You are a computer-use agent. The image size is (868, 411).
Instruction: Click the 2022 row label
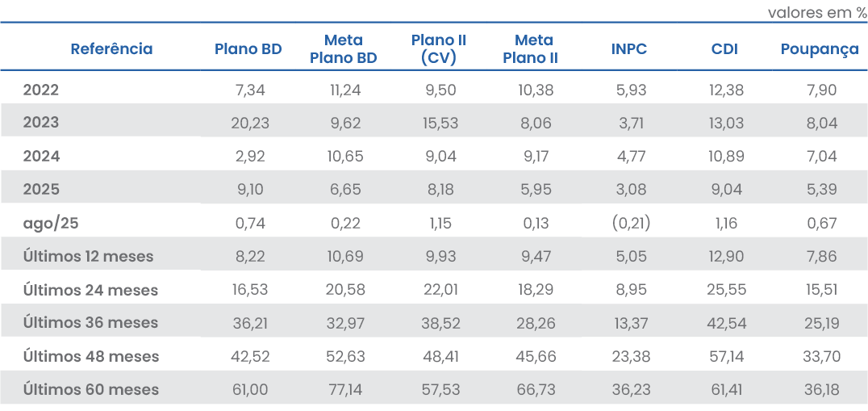(41, 90)
